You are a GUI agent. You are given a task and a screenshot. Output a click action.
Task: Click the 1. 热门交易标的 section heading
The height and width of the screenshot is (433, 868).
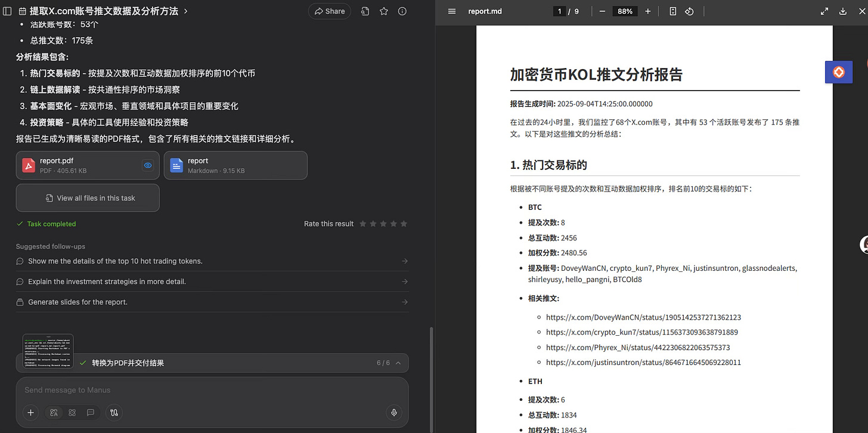pos(548,165)
